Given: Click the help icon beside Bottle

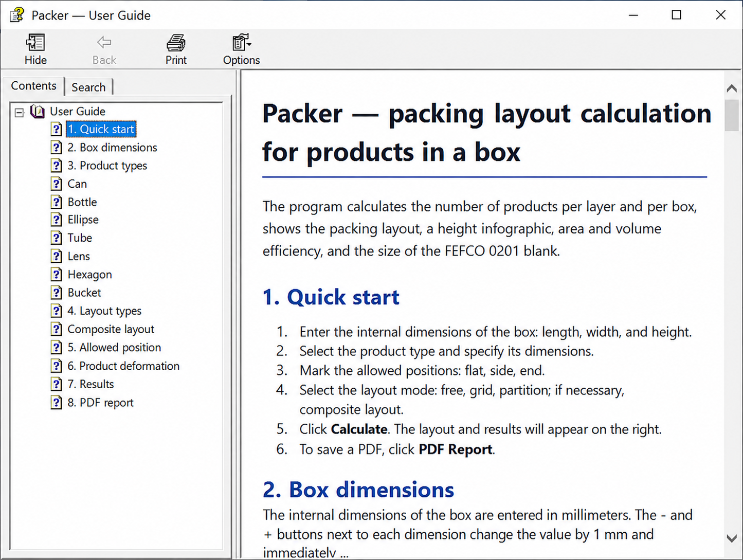Looking at the screenshot, I should [57, 202].
